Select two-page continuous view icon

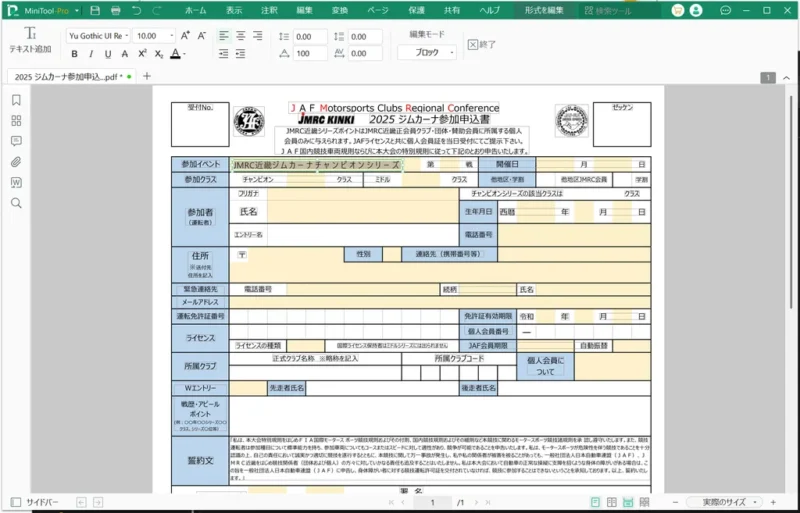[644, 502]
